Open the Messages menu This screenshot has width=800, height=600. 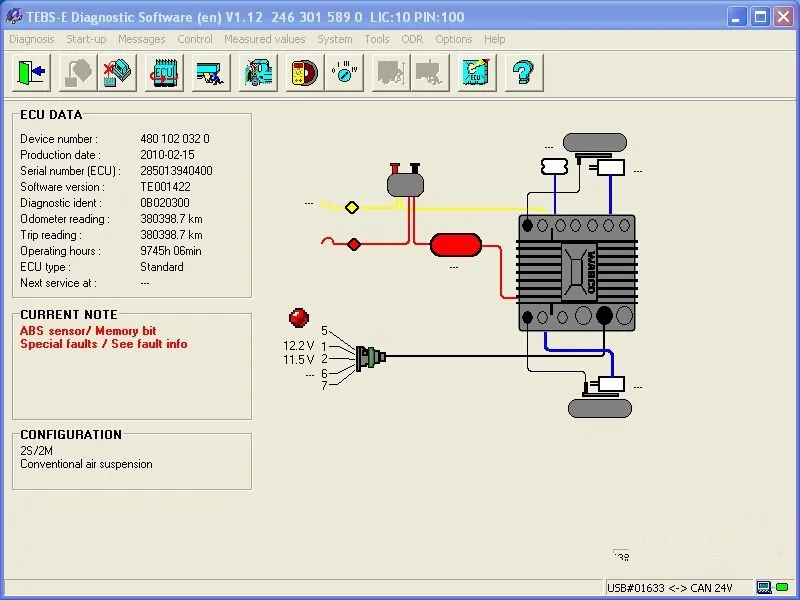click(x=141, y=39)
